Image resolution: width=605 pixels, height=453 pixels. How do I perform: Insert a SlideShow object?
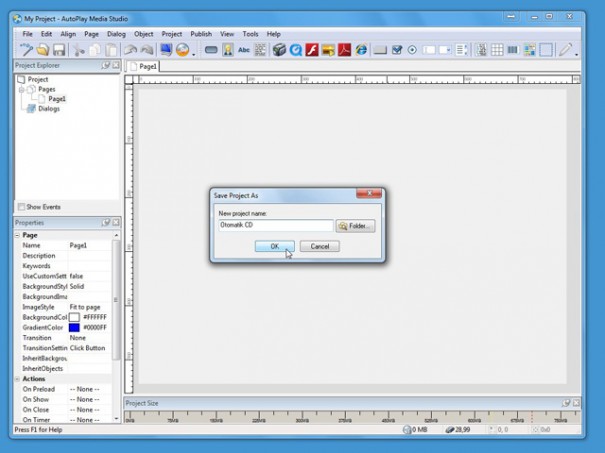tap(328, 50)
